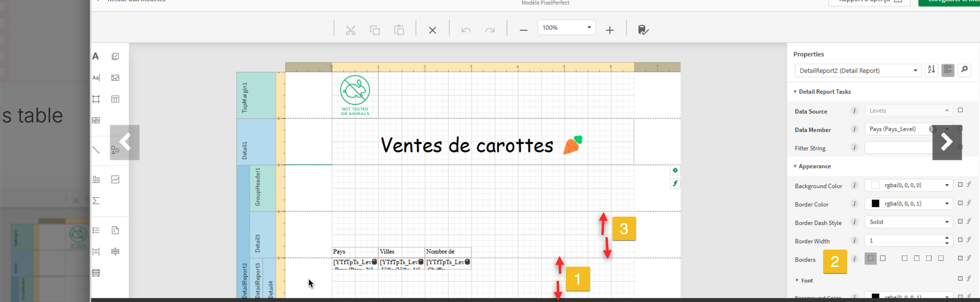Go to next image with right arrow
The height and width of the screenshot is (302, 980).
click(x=947, y=142)
